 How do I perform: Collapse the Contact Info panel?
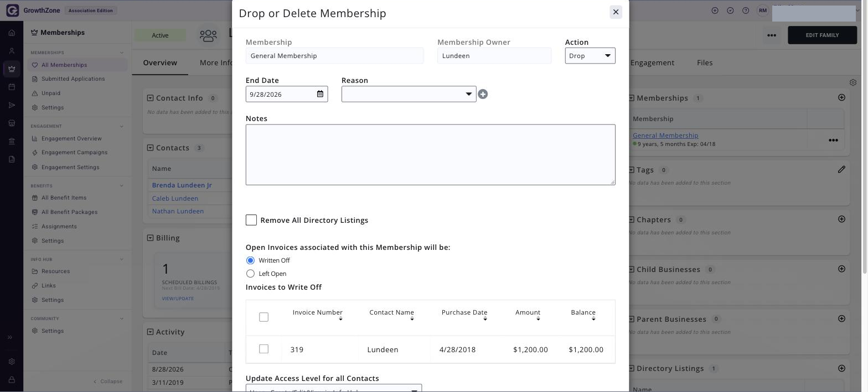click(x=150, y=98)
